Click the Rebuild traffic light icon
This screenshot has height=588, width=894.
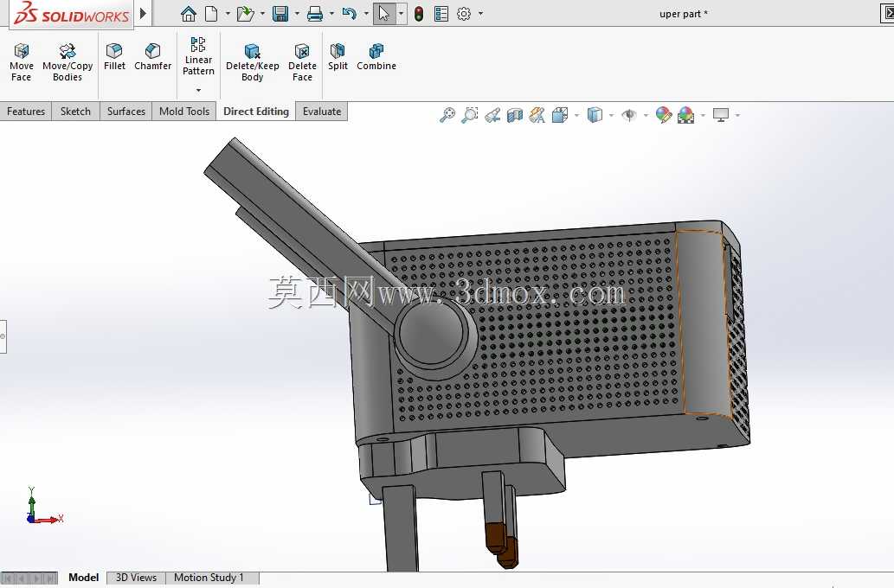419,14
